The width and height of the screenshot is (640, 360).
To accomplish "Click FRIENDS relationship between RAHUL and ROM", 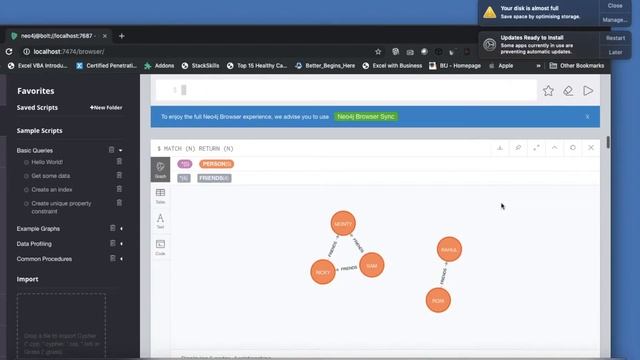I will 444,276.
